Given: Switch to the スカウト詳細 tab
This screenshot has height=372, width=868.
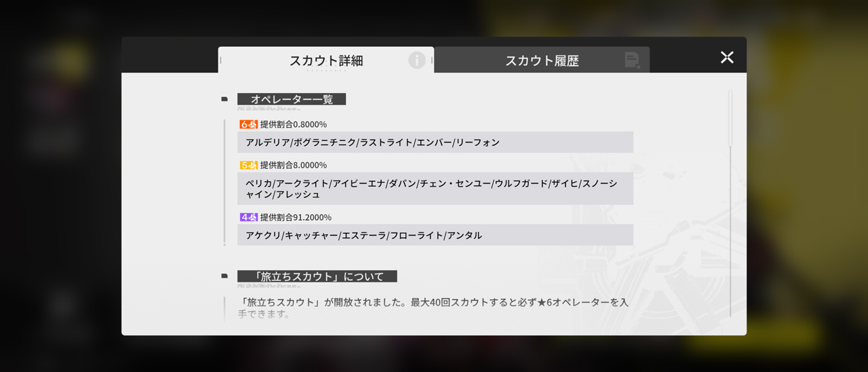Looking at the screenshot, I should coord(326,60).
